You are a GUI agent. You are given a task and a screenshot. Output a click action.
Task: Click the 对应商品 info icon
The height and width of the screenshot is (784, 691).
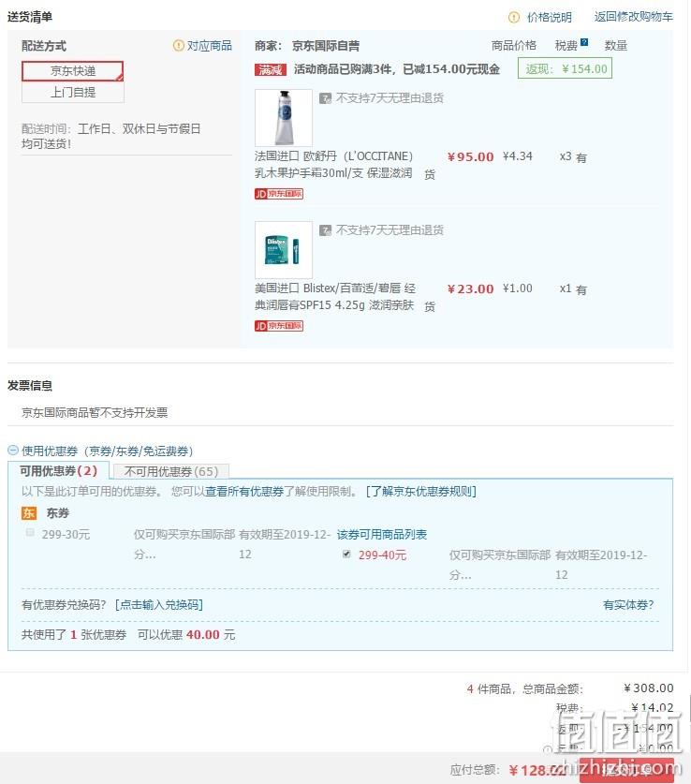tap(179, 46)
